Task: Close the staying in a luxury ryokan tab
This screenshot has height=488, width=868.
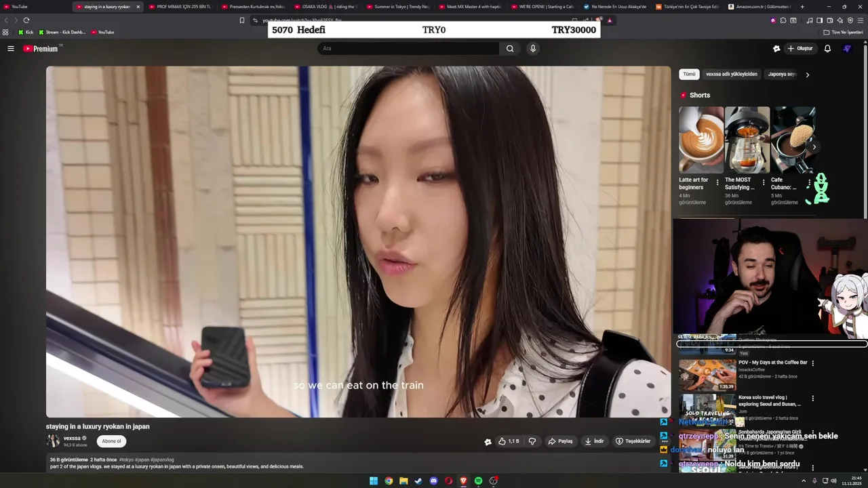Action: 138,7
